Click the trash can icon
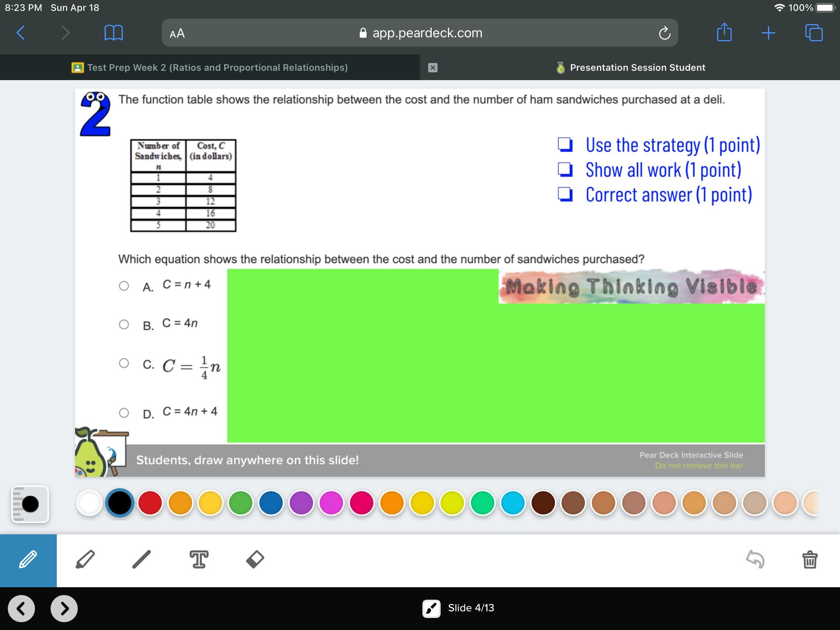This screenshot has width=840, height=630. tap(810, 560)
